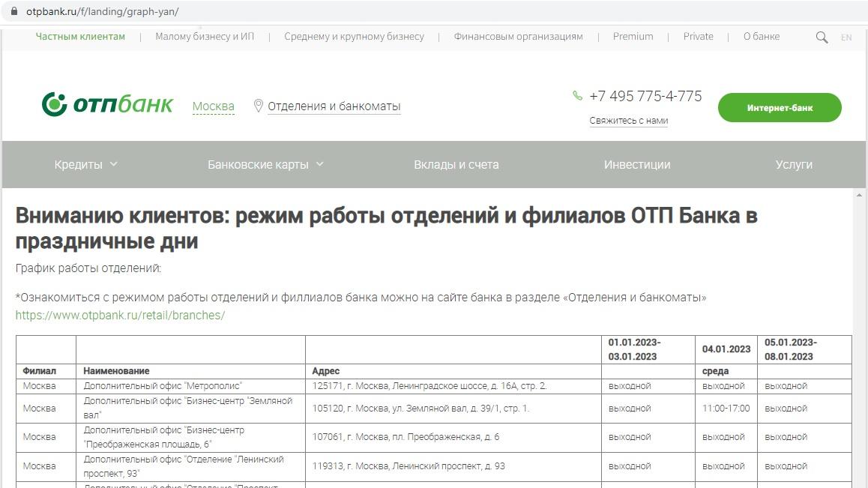Open Отделения и банкоматы link
Screen dimensions: 868x488
click(334, 106)
